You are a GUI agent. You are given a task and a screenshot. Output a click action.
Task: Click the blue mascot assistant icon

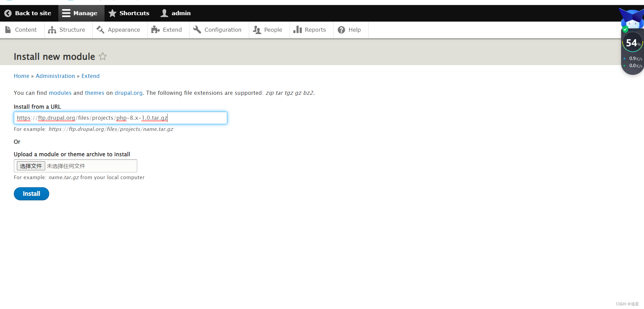click(632, 19)
